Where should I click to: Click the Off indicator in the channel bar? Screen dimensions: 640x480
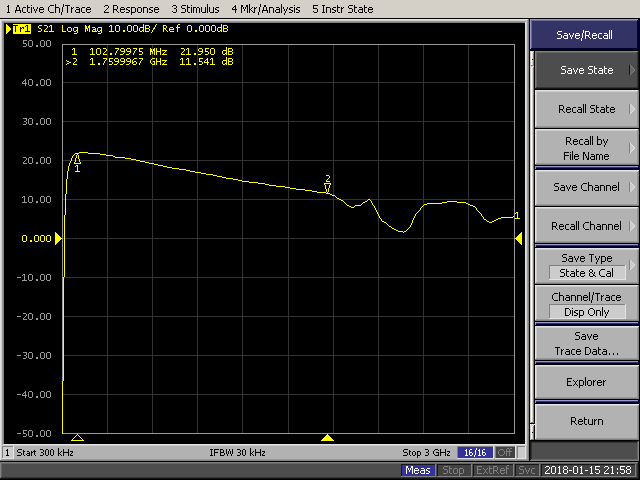point(504,453)
